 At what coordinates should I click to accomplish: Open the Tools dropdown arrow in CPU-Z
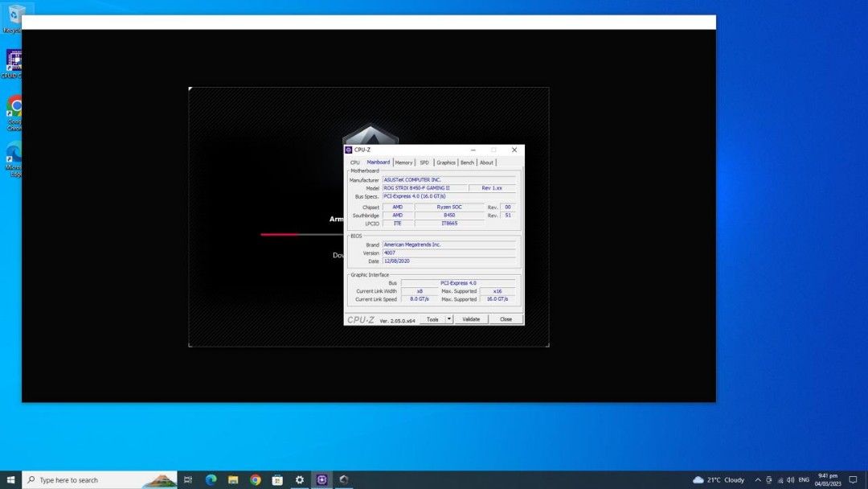tap(449, 319)
